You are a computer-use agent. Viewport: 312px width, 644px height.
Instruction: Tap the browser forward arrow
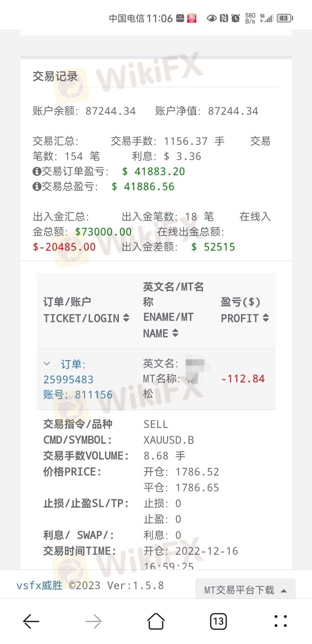94,621
